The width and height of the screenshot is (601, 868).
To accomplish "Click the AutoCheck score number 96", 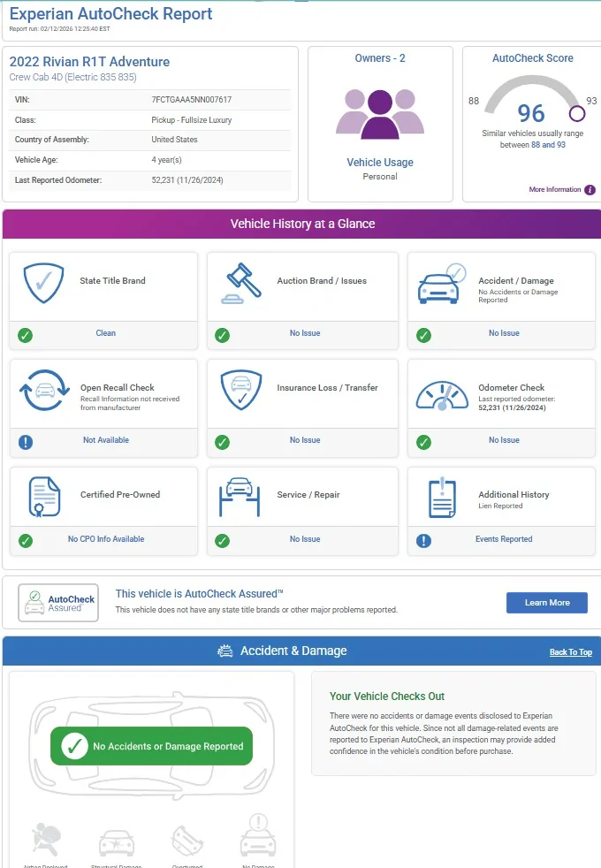I will pos(531,113).
